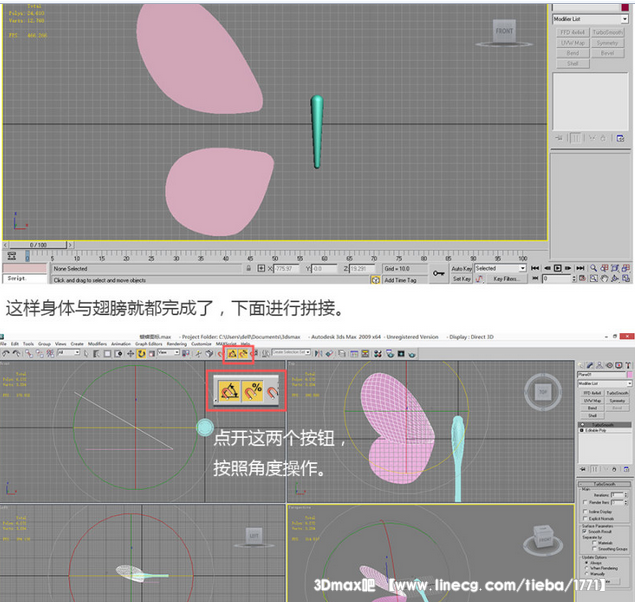Click Redo in lower 3ds Max toolbar
The image size is (635, 602).
click(x=16, y=353)
